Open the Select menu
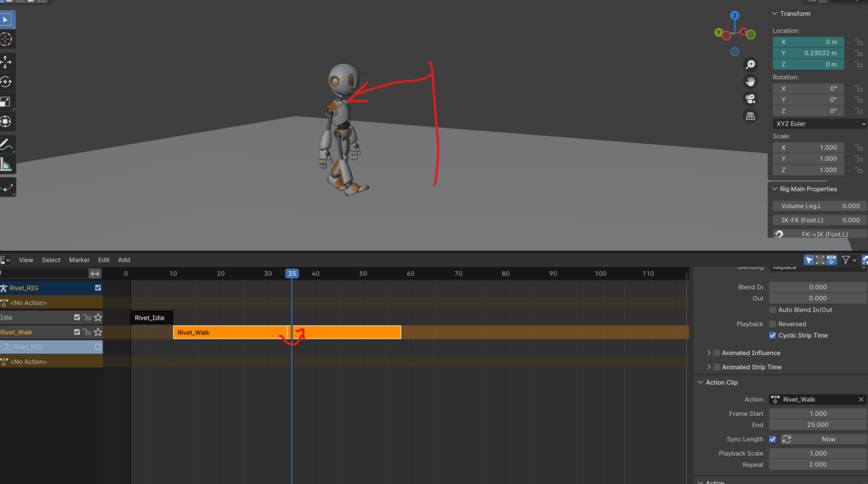The image size is (868, 484). [51, 260]
